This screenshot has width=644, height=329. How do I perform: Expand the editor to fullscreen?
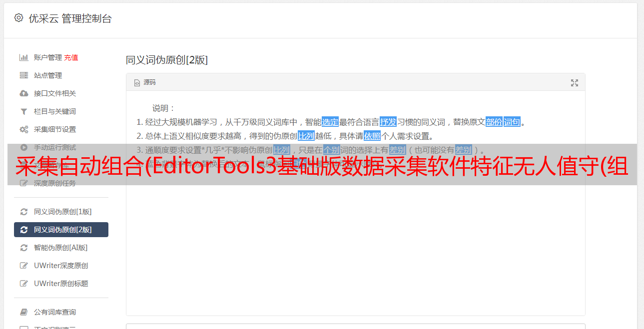[x=575, y=83]
